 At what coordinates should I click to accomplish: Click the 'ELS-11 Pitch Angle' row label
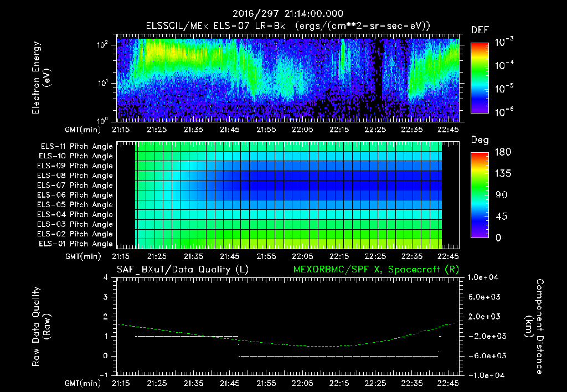(76, 147)
